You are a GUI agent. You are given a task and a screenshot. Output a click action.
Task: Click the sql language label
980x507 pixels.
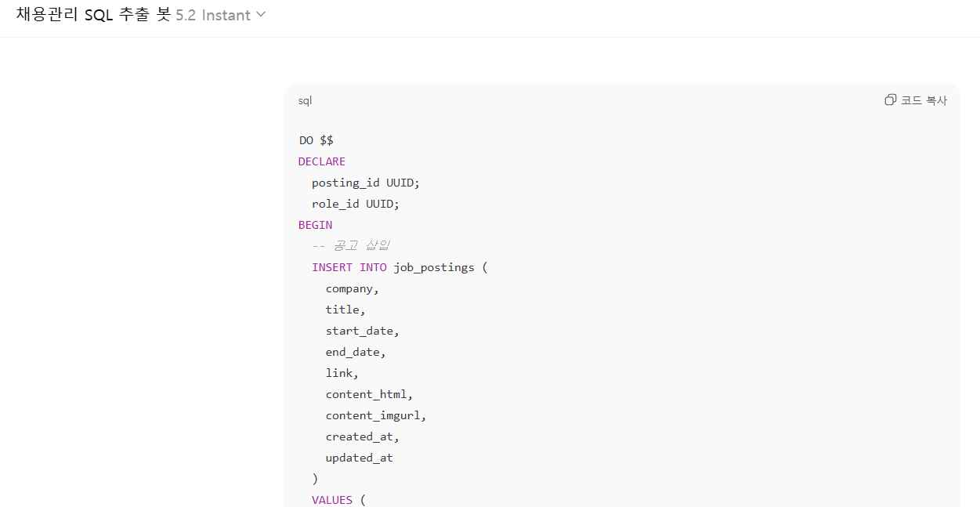coord(305,100)
